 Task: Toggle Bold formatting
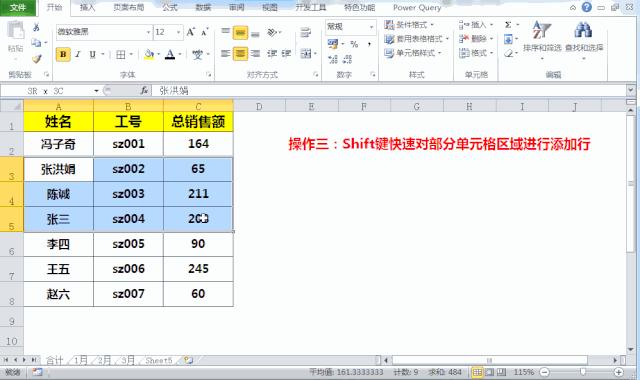click(63, 54)
